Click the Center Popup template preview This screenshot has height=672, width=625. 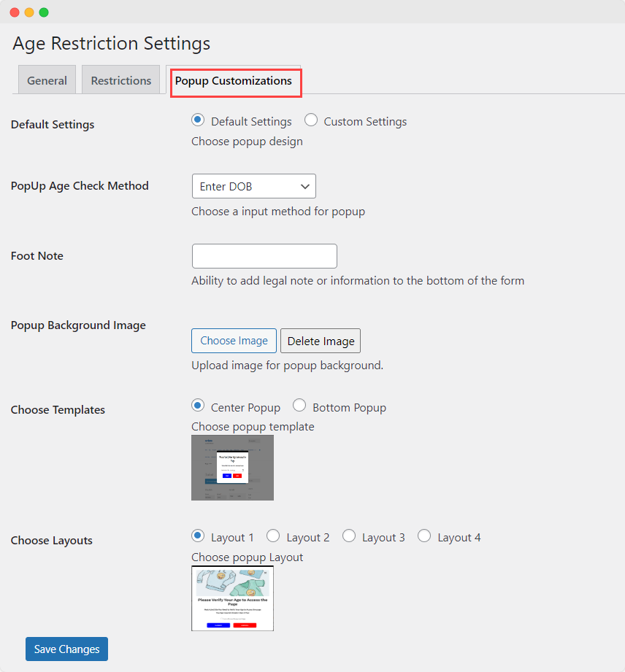(x=232, y=468)
